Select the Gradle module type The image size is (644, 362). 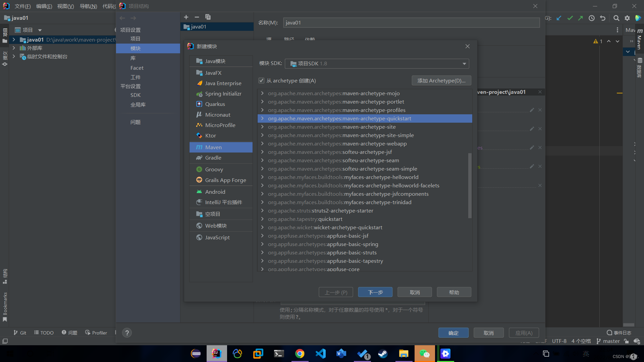coord(221,158)
